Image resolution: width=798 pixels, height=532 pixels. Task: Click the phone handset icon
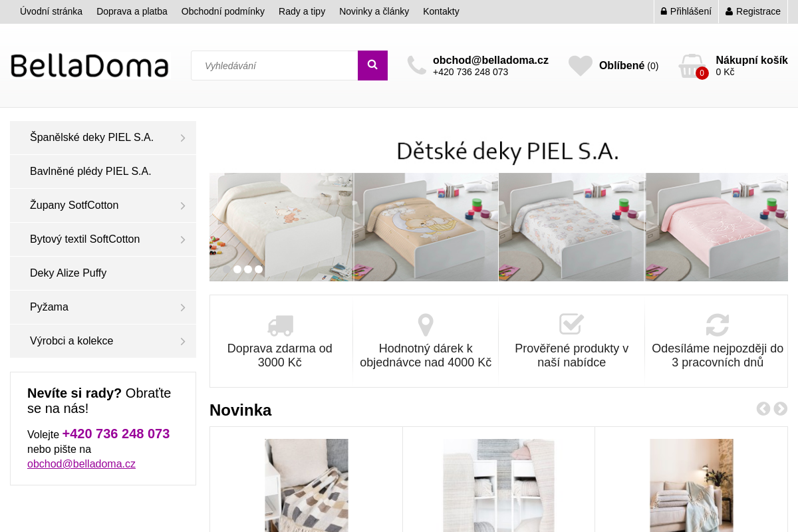pyautogui.click(x=417, y=65)
